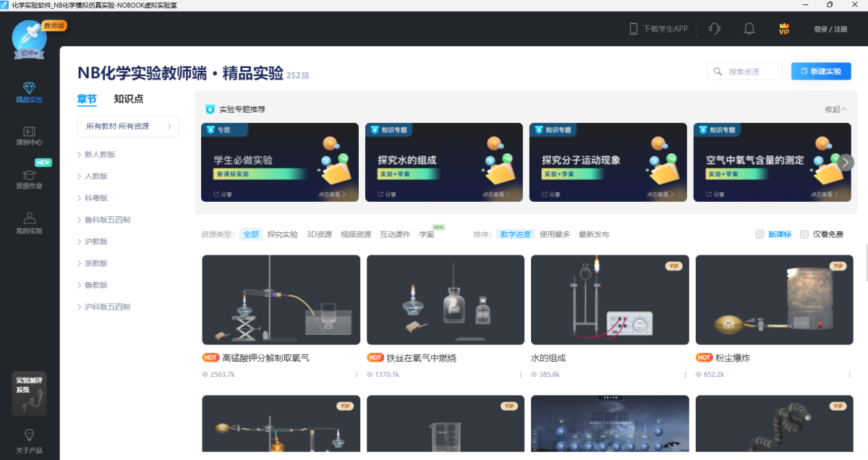Filter resources by 学案
Viewport: 868px width, 460px height.
click(427, 234)
